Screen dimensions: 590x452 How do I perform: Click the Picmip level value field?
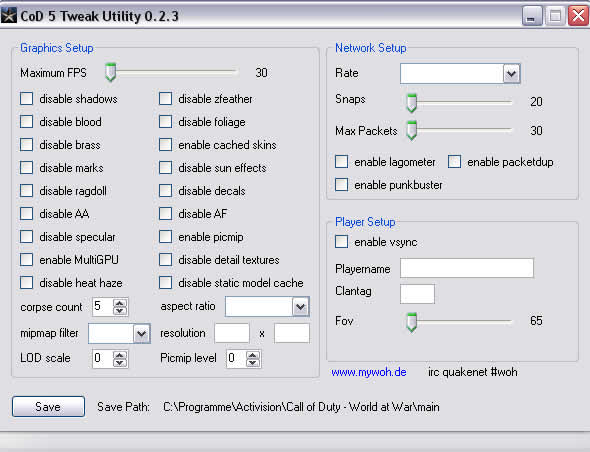click(236, 359)
